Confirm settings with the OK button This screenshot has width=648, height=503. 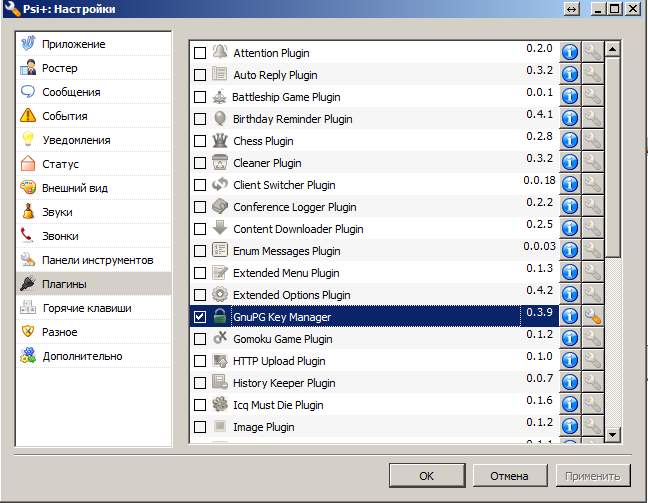[427, 476]
